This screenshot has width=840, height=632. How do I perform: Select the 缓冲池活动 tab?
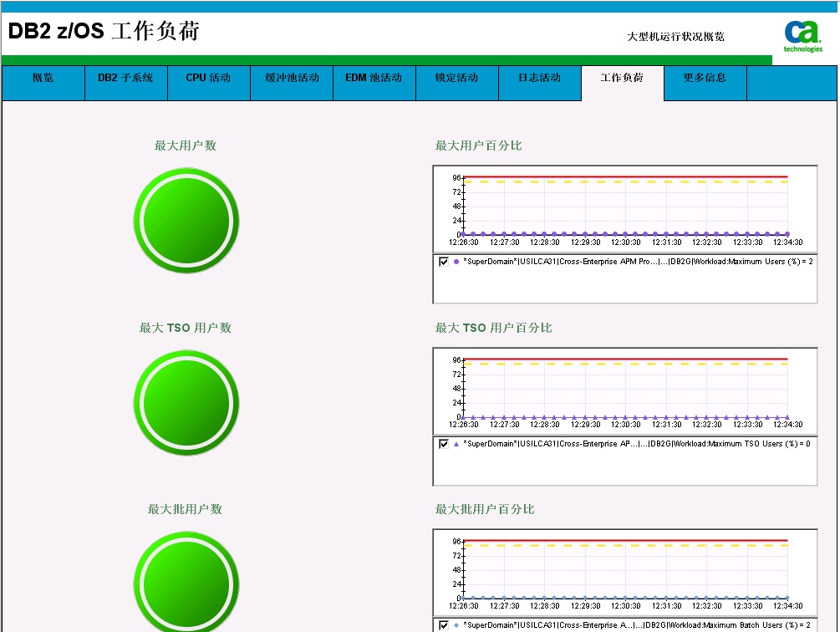[292, 83]
